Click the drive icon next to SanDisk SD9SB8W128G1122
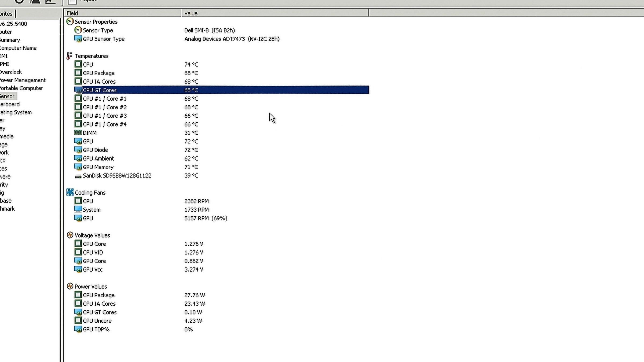Viewport: 644px width, 362px height. pyautogui.click(x=78, y=176)
